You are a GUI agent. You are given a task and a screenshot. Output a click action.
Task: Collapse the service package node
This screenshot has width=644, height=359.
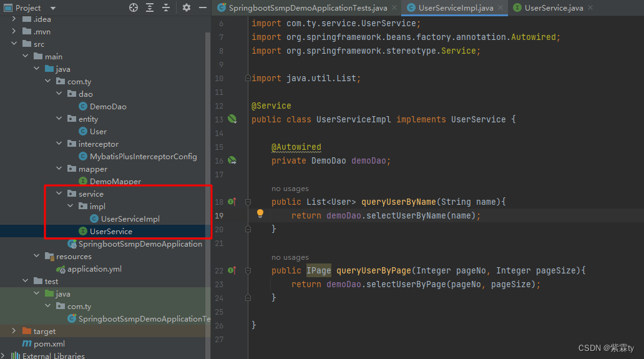59,194
